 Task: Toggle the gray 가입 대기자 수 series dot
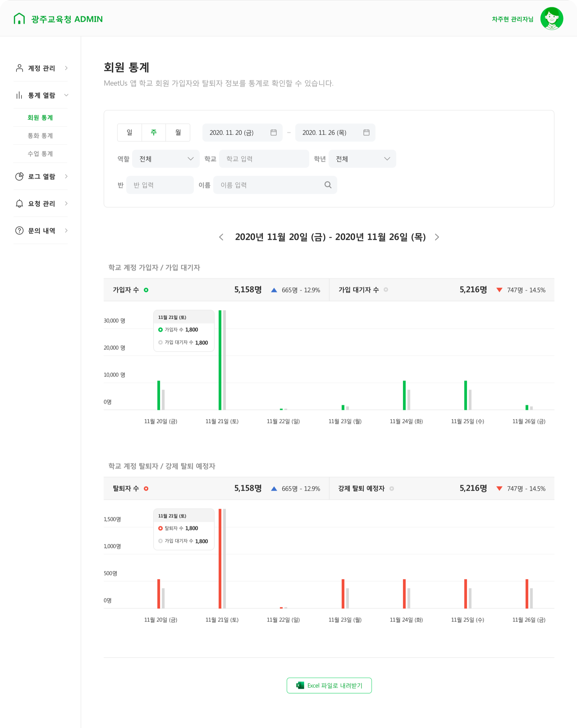386,289
